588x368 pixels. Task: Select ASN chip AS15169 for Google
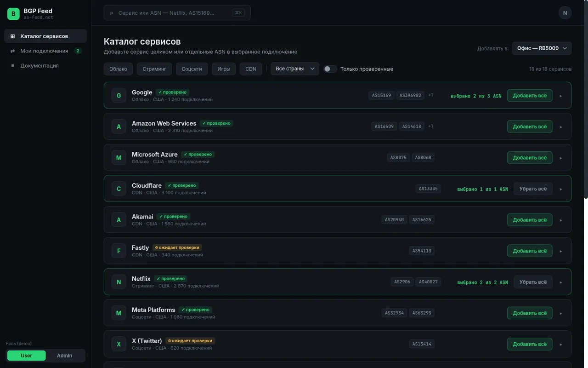pos(382,96)
